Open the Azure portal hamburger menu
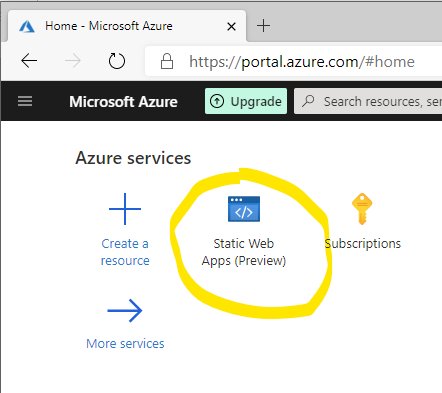Image resolution: width=442 pixels, height=393 pixels. point(25,101)
